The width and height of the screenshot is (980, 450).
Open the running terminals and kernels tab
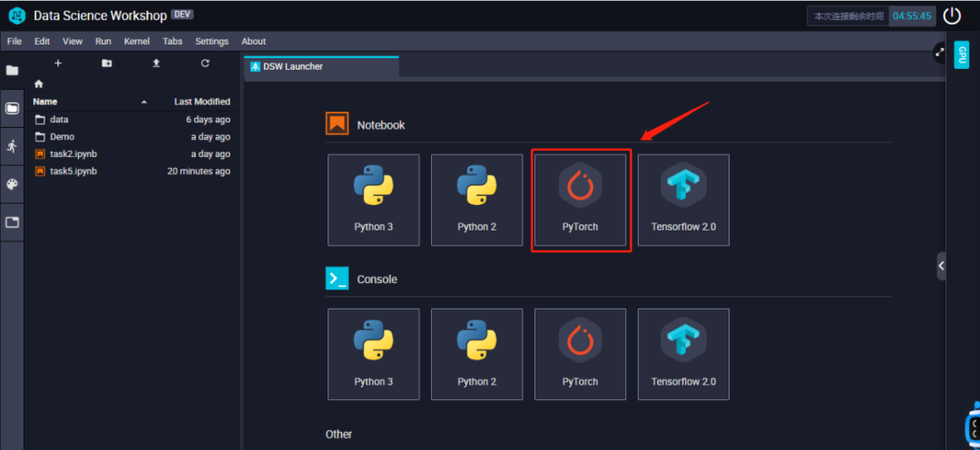pyautogui.click(x=12, y=146)
